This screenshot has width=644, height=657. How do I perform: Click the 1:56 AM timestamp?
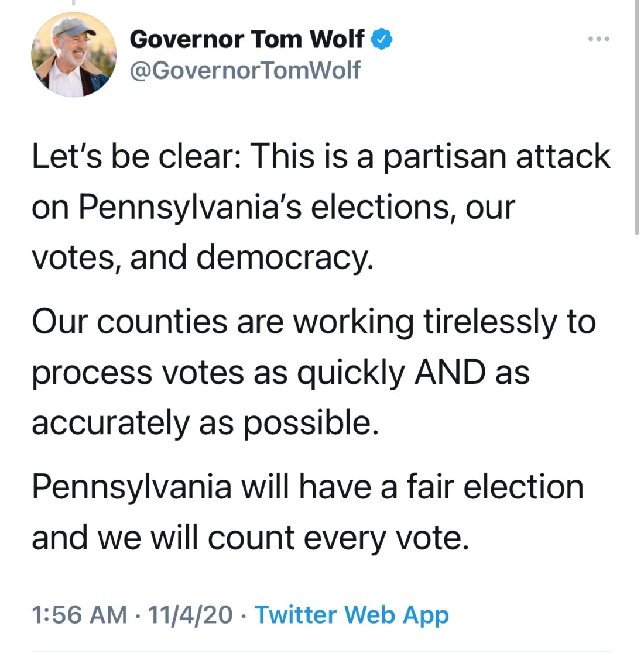pyautogui.click(x=79, y=615)
